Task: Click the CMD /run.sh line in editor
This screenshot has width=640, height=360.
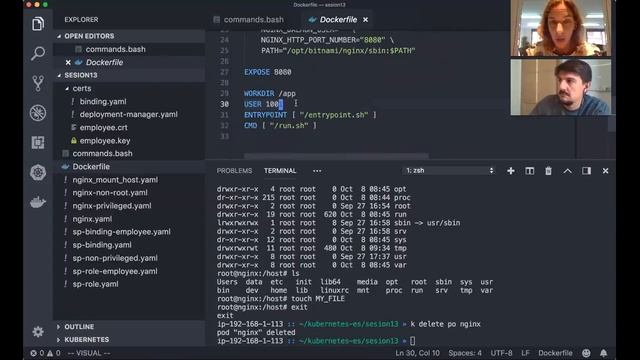Action: tap(280, 126)
